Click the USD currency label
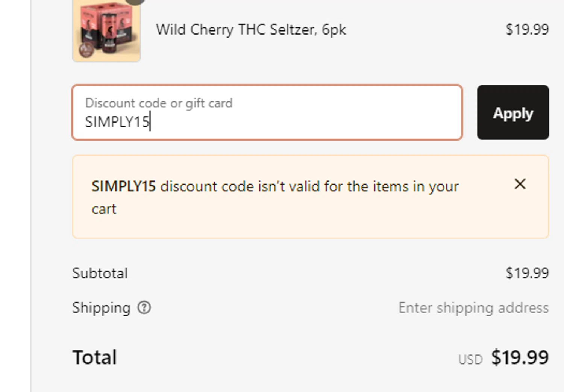Image resolution: width=564 pixels, height=392 pixels. 470,360
